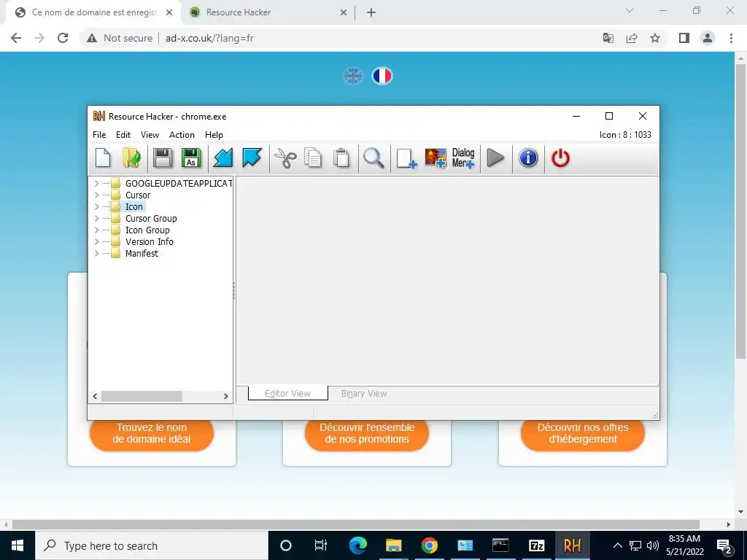
Task: Click the Translate page icon
Action: point(608,38)
